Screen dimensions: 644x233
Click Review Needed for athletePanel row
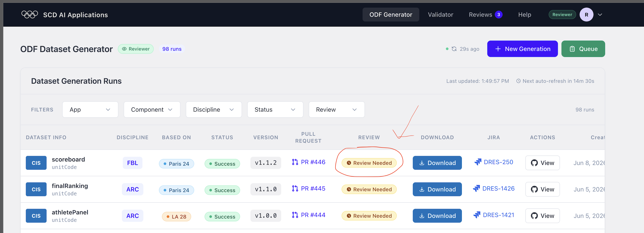coord(369,216)
